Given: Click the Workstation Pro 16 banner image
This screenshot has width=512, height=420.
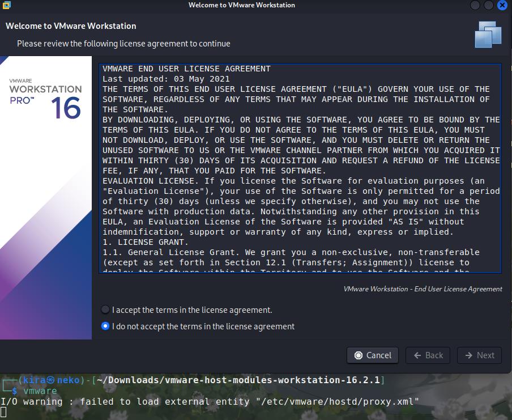Looking at the screenshot, I should (46, 198).
